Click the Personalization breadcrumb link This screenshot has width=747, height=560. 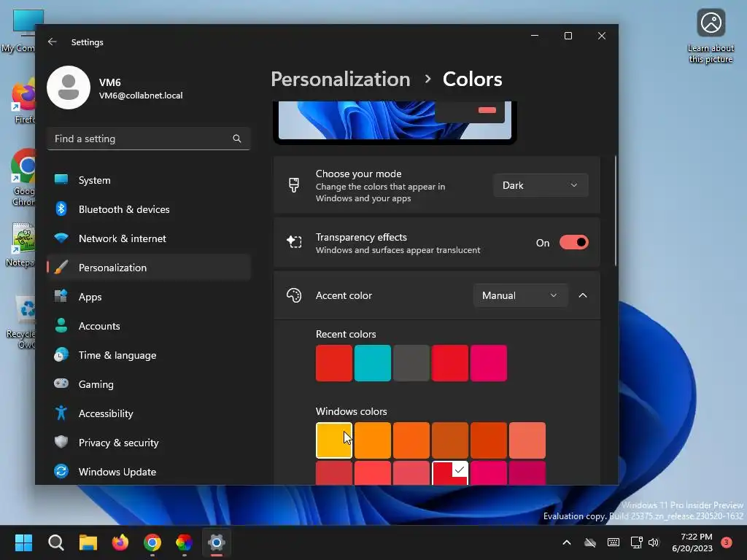click(340, 79)
